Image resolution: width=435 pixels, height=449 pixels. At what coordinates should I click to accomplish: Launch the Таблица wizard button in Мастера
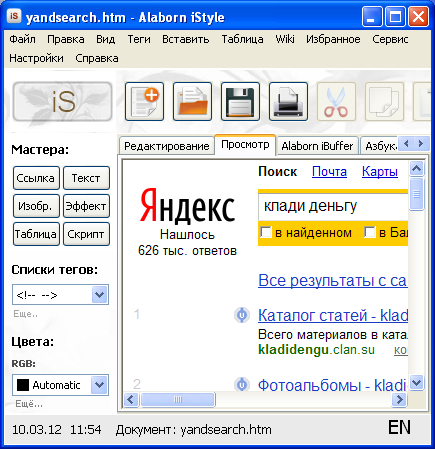36,234
